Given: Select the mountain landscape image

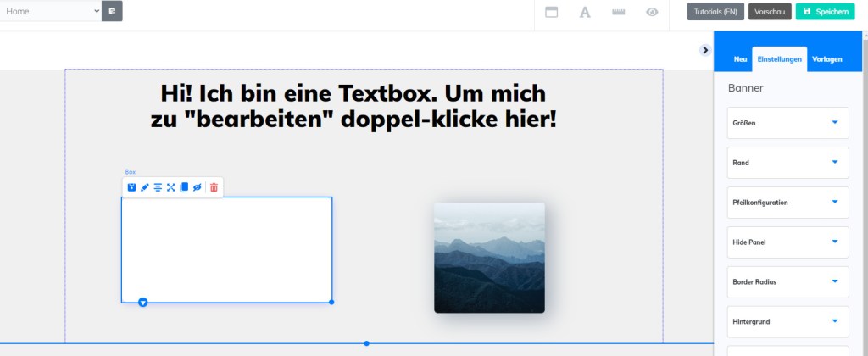Looking at the screenshot, I should (489, 258).
